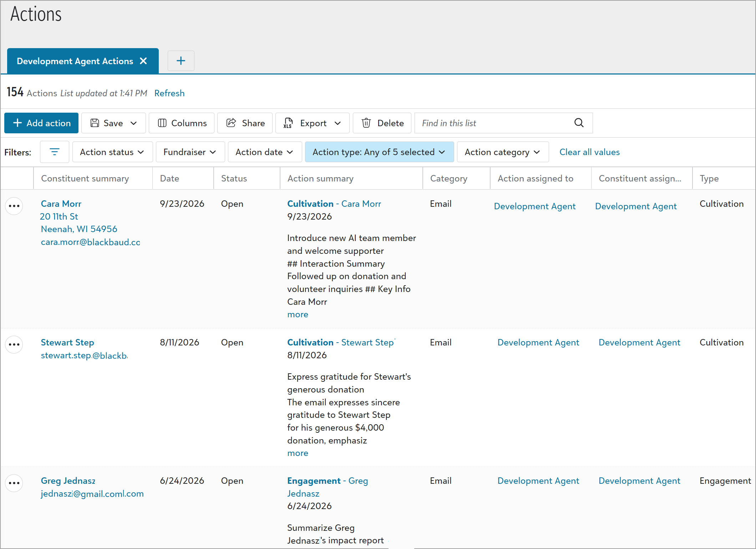Open Engagement - Greg Jednasz action

pos(328,487)
